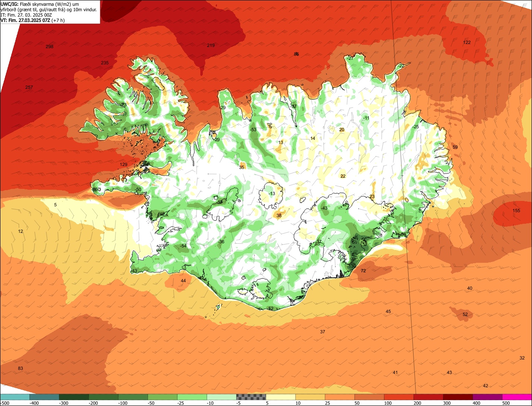Click the valid time 'VT: Fim. 27.03.2025 07Z'

coord(25,20)
